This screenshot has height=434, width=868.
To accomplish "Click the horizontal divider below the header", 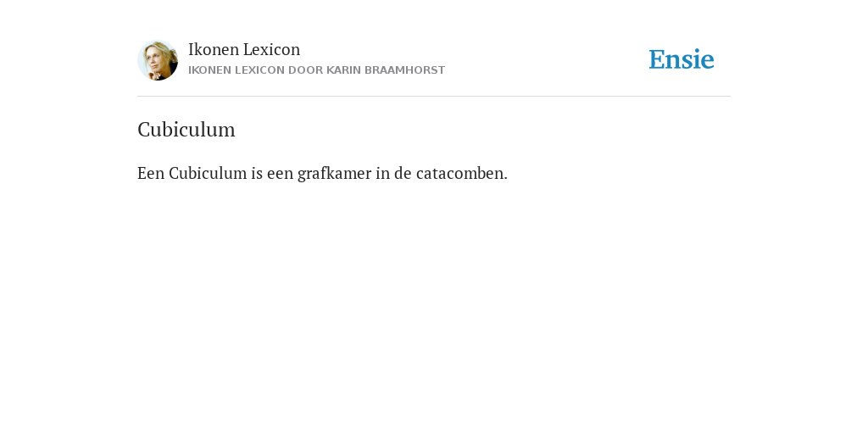I will (434, 97).
